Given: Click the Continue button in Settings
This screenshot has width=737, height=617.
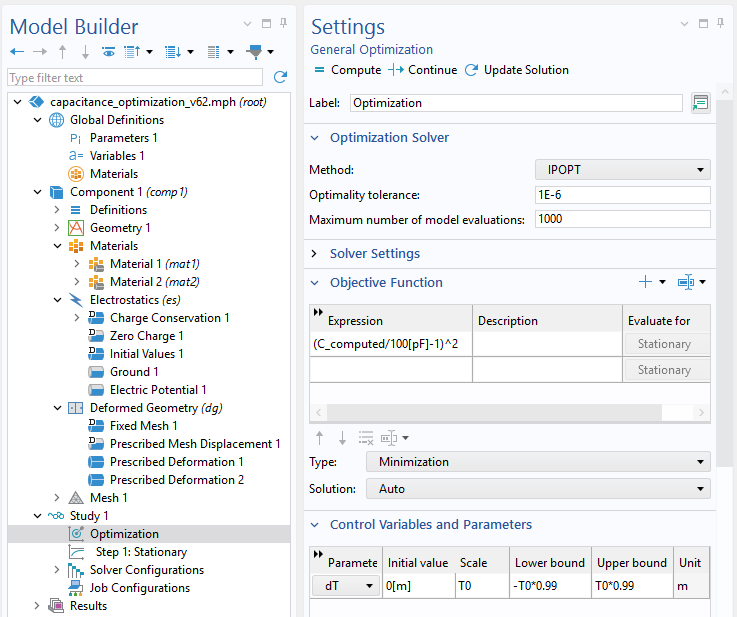Looking at the screenshot, I should tap(423, 70).
